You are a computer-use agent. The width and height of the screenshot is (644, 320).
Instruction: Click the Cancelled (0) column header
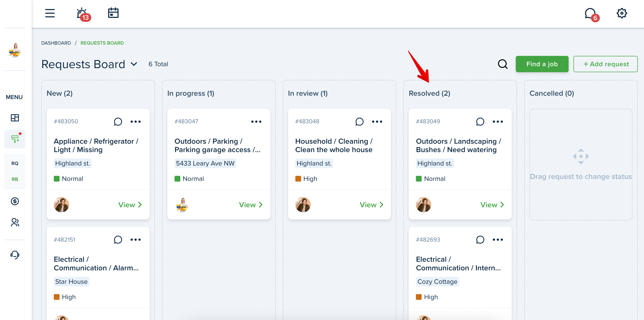tap(552, 93)
